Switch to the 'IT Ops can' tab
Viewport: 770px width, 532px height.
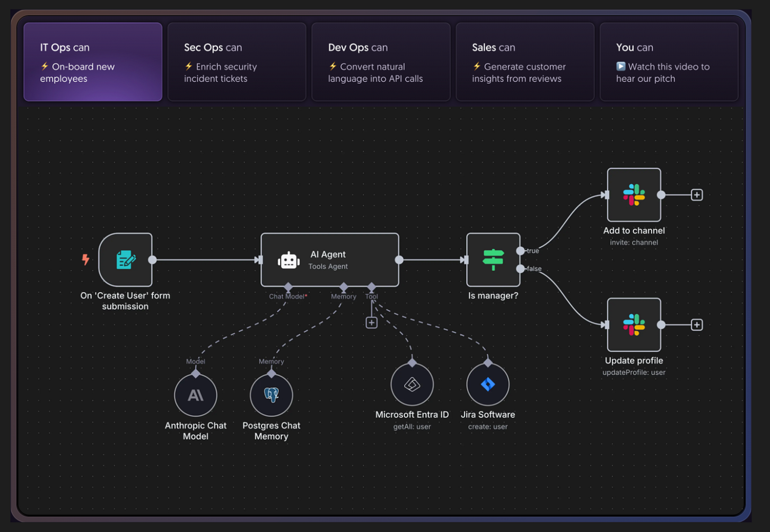pos(93,62)
